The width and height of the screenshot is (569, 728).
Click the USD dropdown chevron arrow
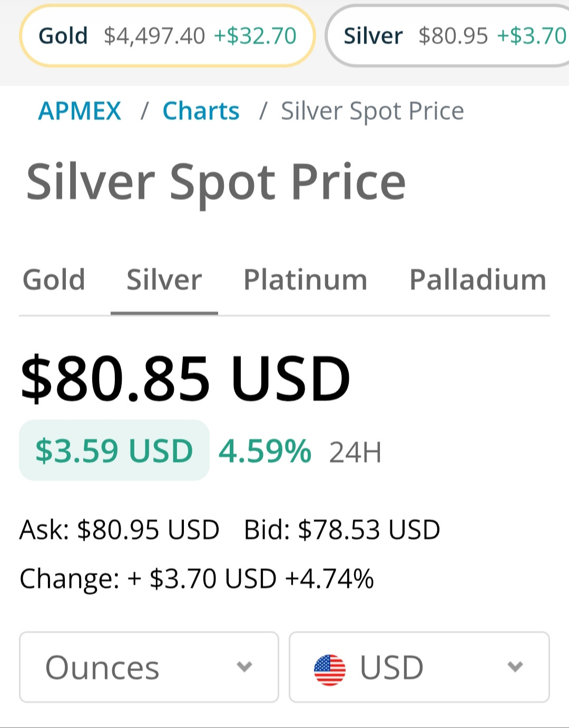tap(515, 667)
